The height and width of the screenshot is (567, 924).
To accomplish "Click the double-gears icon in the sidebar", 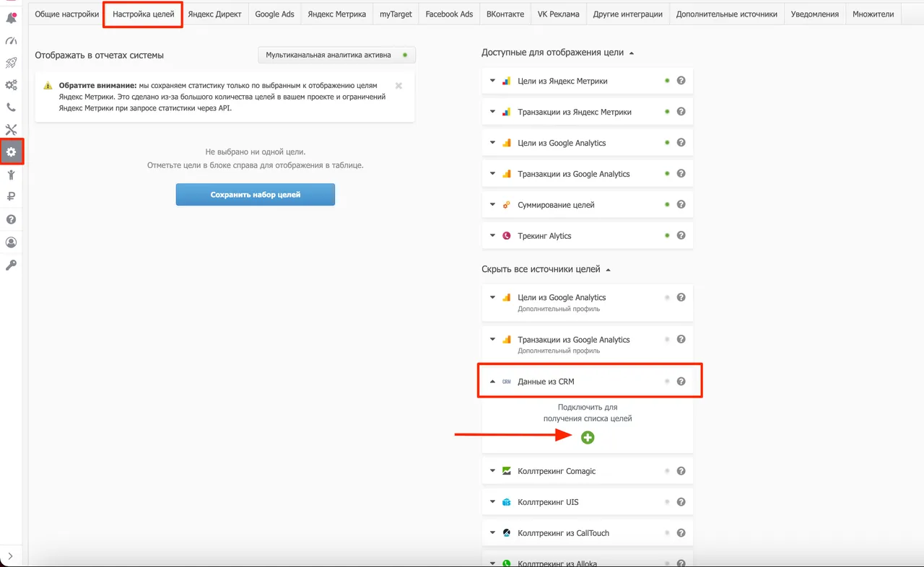I will [x=11, y=85].
